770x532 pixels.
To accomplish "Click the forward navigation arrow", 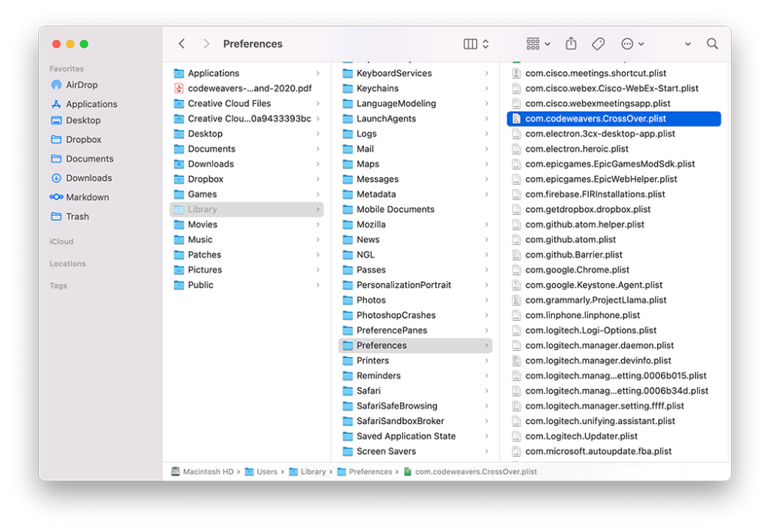I will click(x=206, y=44).
